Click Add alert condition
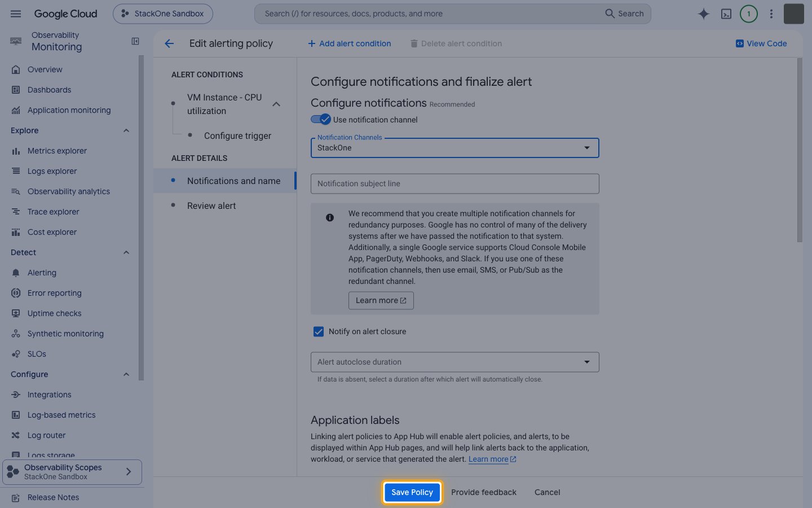 click(349, 43)
